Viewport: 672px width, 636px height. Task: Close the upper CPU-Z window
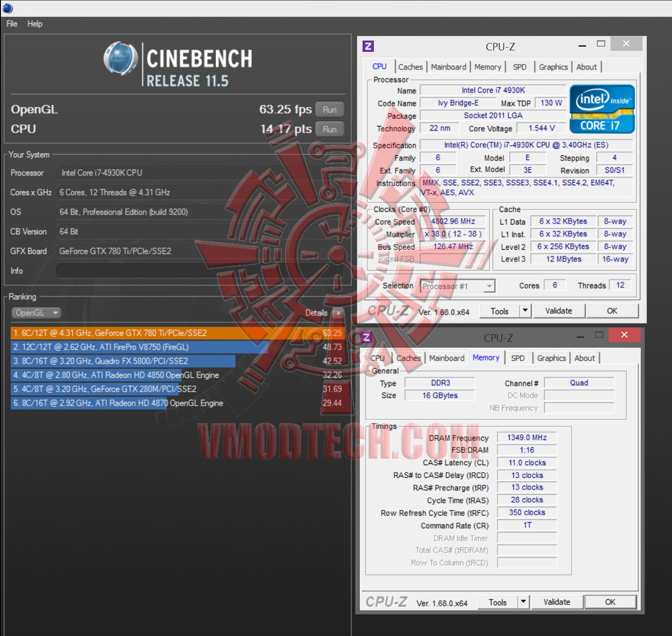(626, 44)
